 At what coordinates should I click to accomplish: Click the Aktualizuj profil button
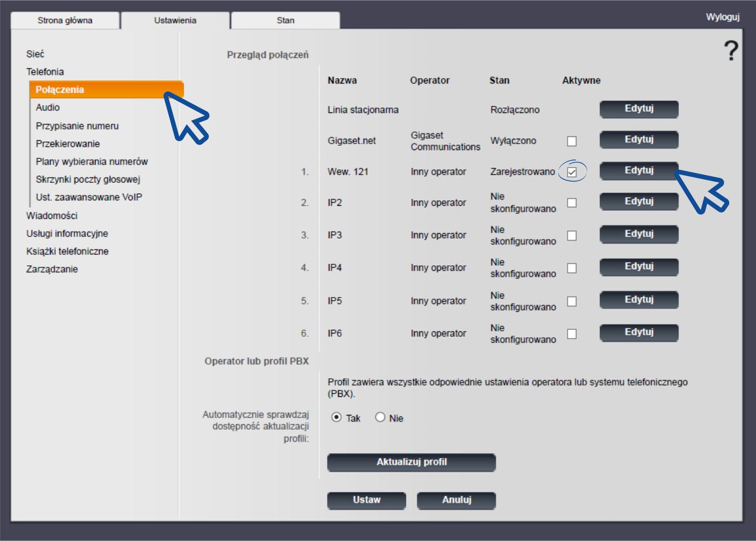pos(411,462)
